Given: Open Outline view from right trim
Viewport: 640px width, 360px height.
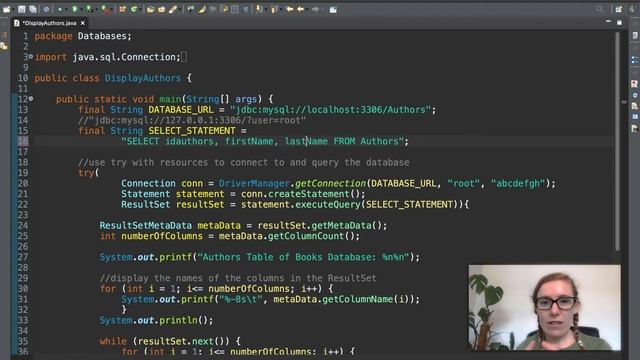Looking at the screenshot, I should tap(635, 60).
